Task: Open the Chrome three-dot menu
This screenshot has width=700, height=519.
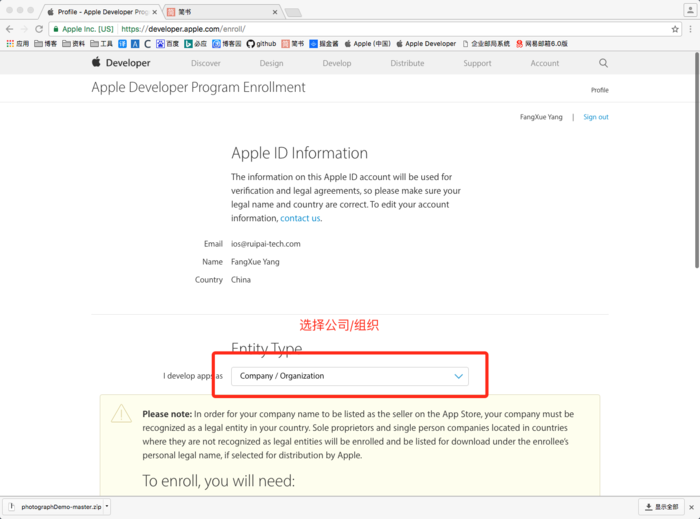Action: (691, 29)
